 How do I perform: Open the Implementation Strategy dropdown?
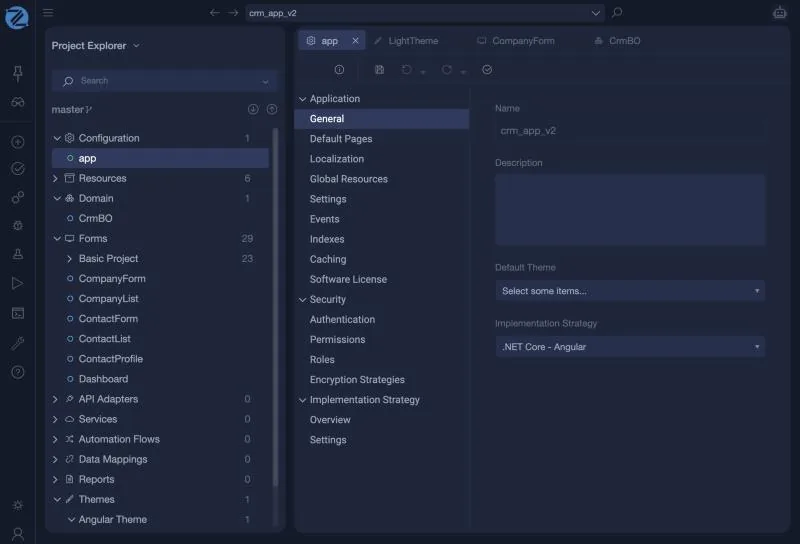tap(630, 347)
